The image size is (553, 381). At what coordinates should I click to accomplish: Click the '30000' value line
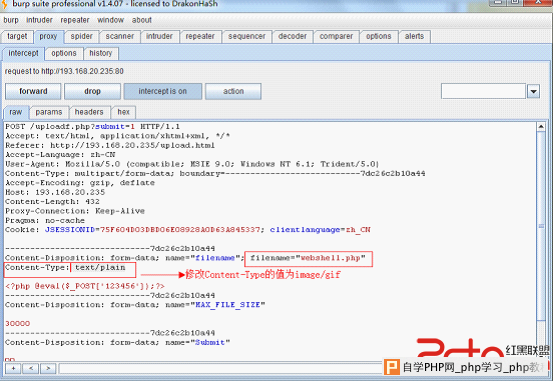[x=18, y=323]
